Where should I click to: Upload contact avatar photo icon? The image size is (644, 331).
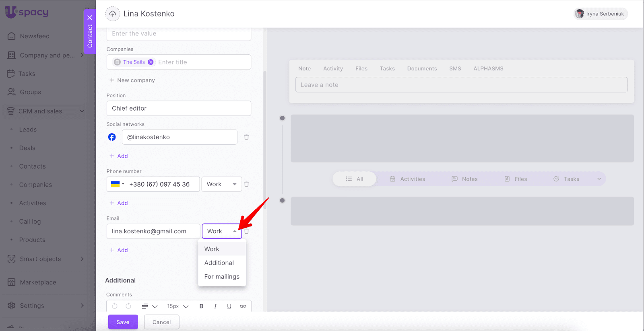[x=113, y=14]
